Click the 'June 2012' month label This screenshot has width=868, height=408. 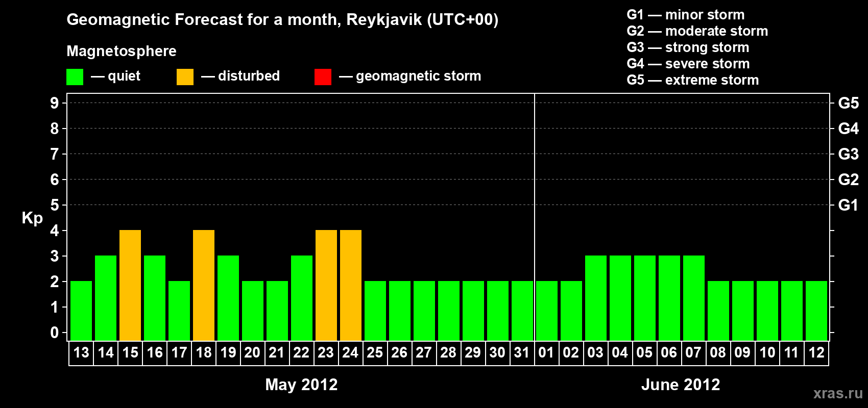[681, 385]
